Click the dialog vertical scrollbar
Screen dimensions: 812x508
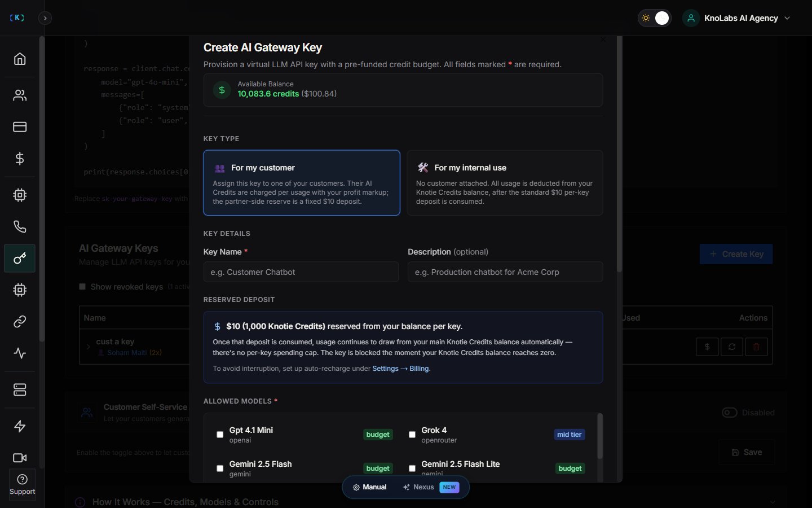pos(619,154)
